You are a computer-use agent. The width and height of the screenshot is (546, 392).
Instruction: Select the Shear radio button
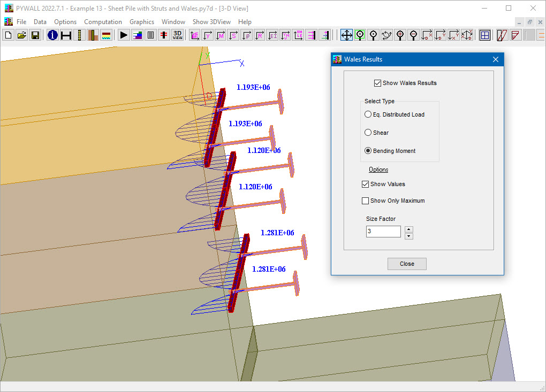368,133
